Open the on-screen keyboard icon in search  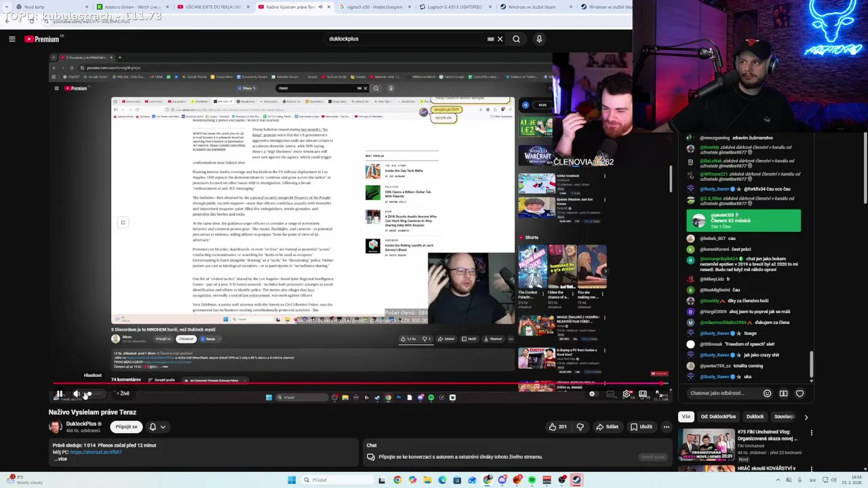tap(490, 39)
